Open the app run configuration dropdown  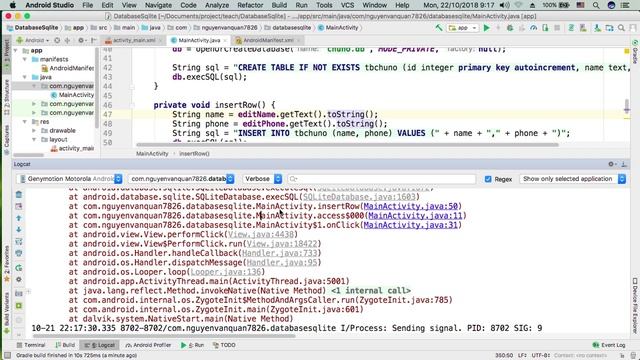click(462, 28)
